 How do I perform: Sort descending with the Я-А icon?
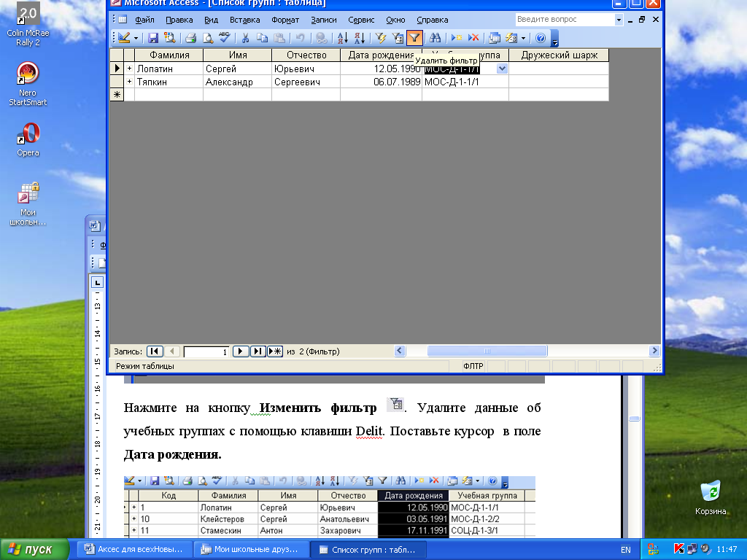360,38
